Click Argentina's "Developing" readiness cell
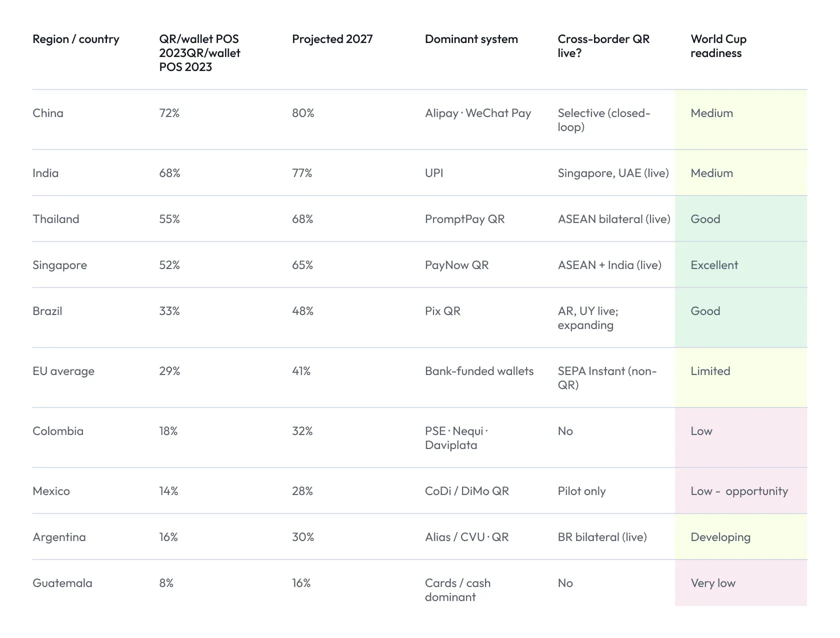840x638 pixels. coord(720,537)
